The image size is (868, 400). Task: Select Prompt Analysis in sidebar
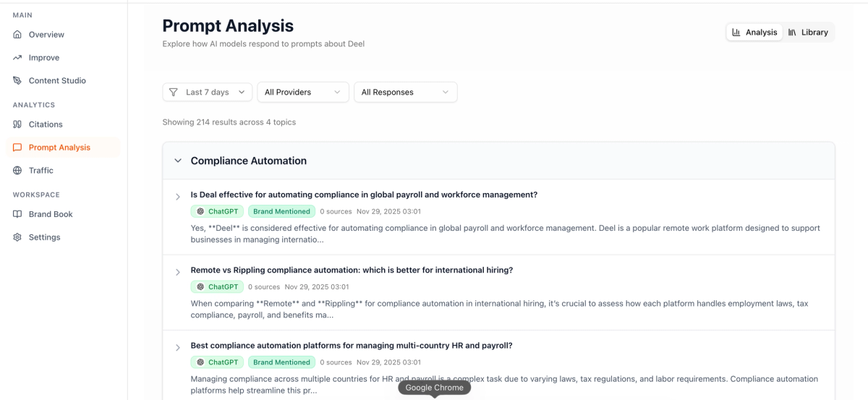(x=64, y=148)
